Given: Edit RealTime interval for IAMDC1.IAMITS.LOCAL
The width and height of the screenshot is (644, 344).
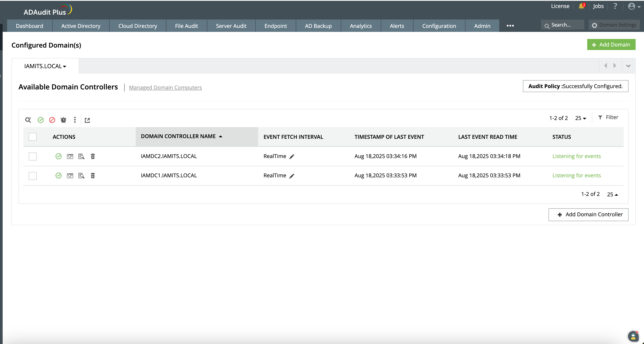Looking at the screenshot, I should (292, 176).
